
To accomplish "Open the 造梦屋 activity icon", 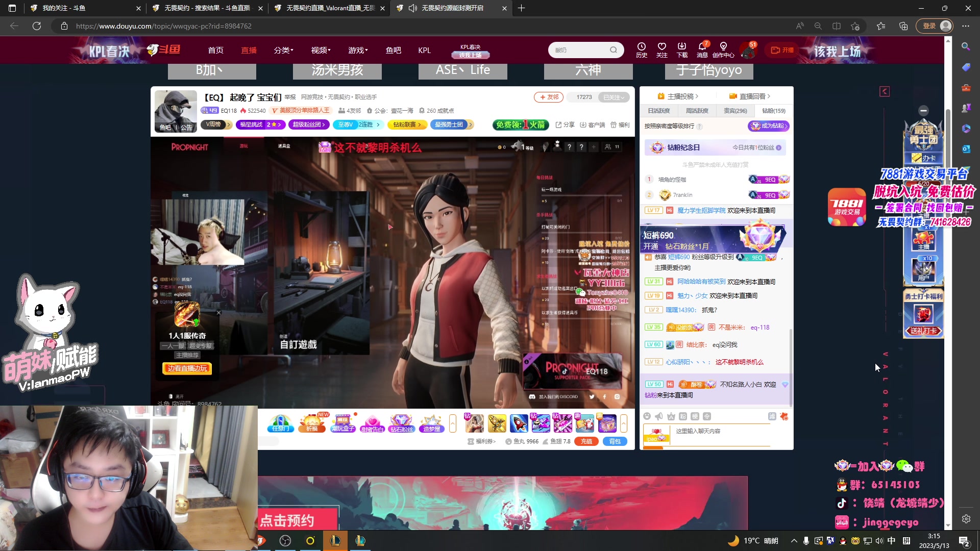I will tap(431, 423).
